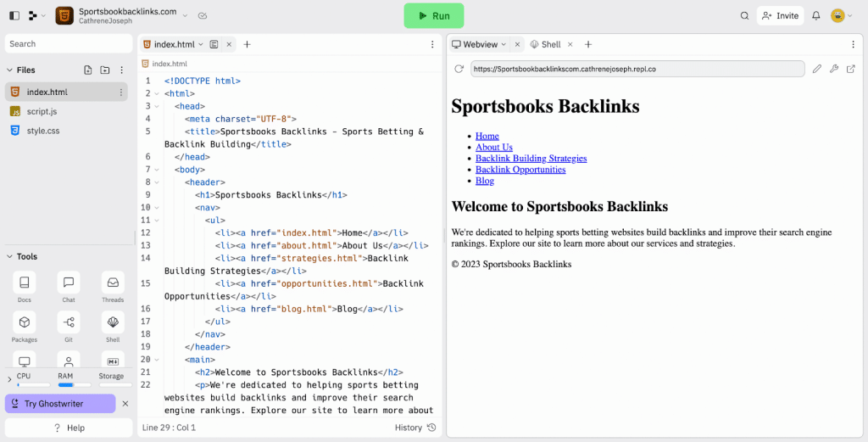Viewport: 868px width, 442px height.
Task: Toggle the left sidebar panel
Action: click(x=14, y=15)
